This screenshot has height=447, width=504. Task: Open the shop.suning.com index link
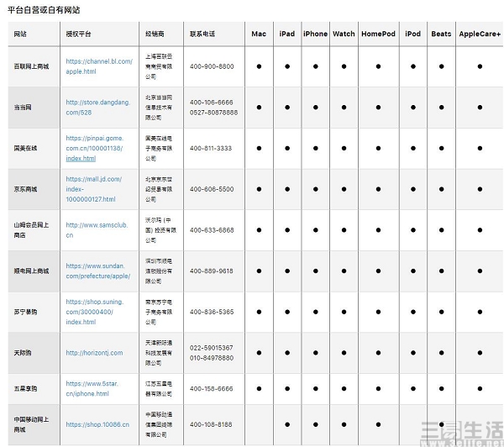tap(95, 312)
